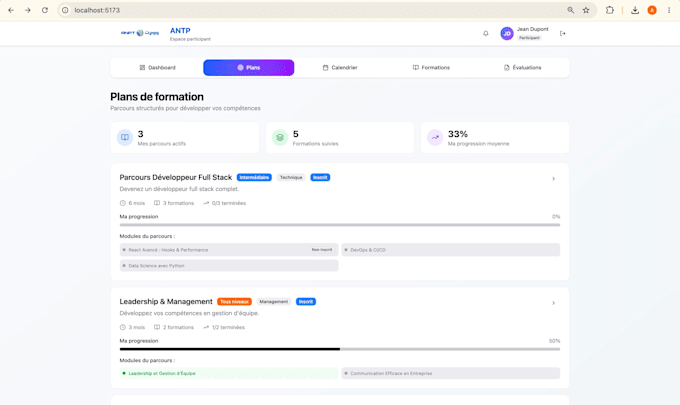
Task: Click Inscrit badge on Full Stack parcours
Action: pos(320,177)
